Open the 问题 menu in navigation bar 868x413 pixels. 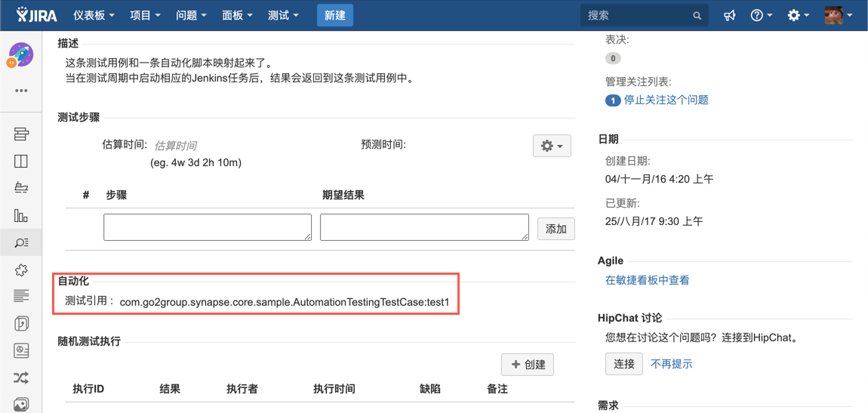[191, 15]
